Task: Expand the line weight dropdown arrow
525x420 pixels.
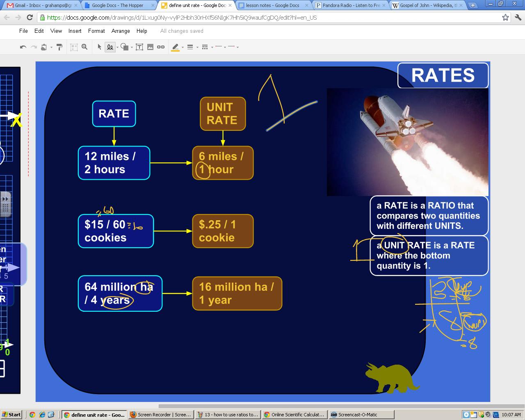Action: pos(197,48)
